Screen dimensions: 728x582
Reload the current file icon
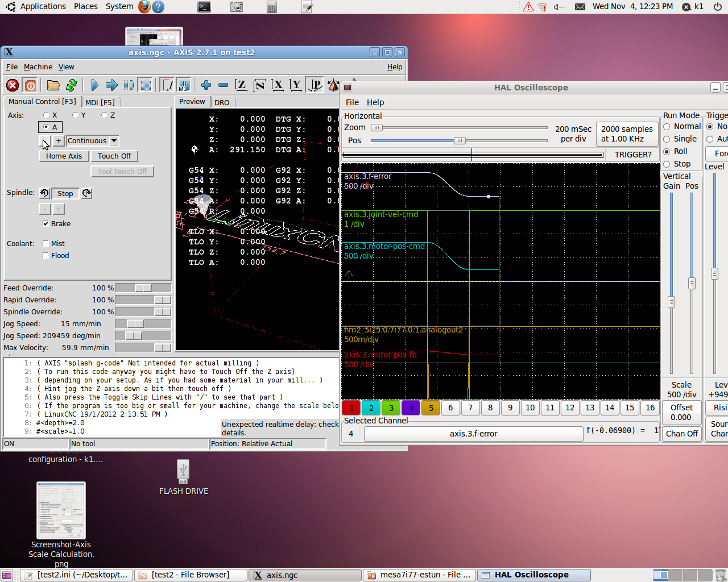pyautogui.click(x=72, y=85)
